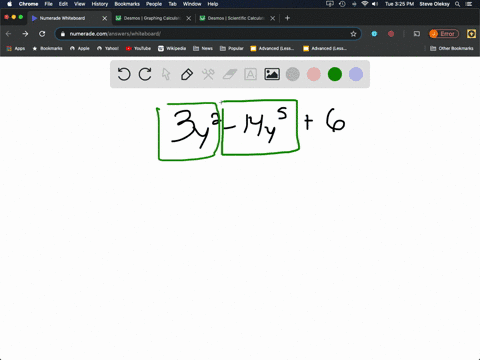Viewport: 480px width, 360px height.
Task: Expand the Other Bookmarks folder
Action: click(x=452, y=48)
